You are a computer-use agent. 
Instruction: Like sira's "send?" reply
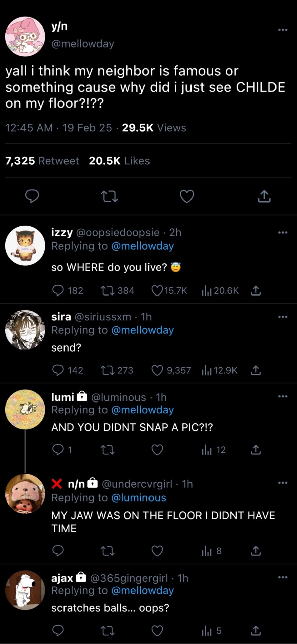point(157,370)
